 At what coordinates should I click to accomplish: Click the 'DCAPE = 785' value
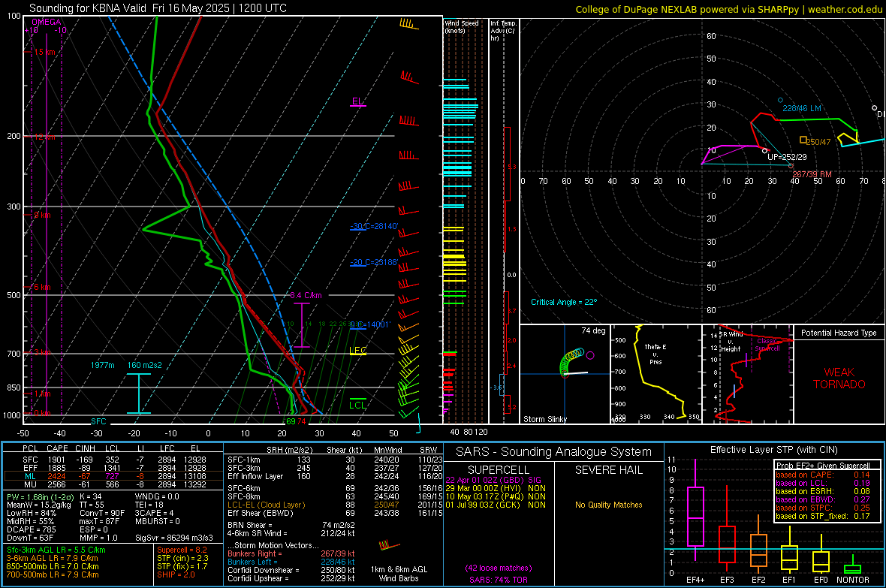tap(31, 529)
